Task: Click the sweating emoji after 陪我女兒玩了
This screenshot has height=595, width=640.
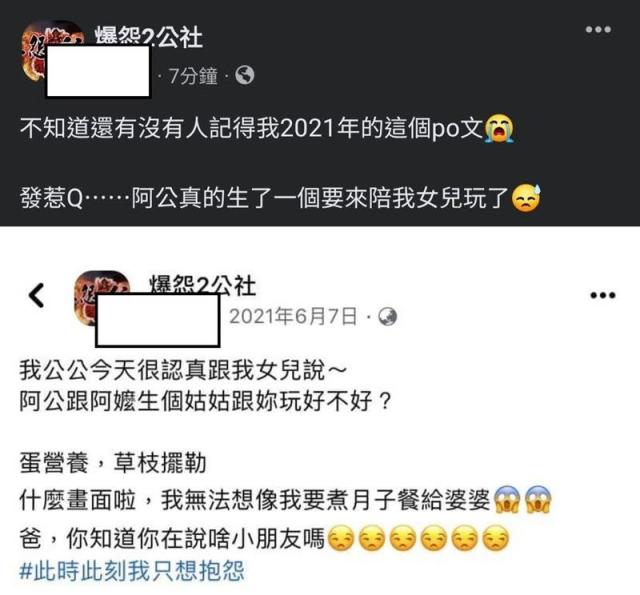Action: pos(527,198)
